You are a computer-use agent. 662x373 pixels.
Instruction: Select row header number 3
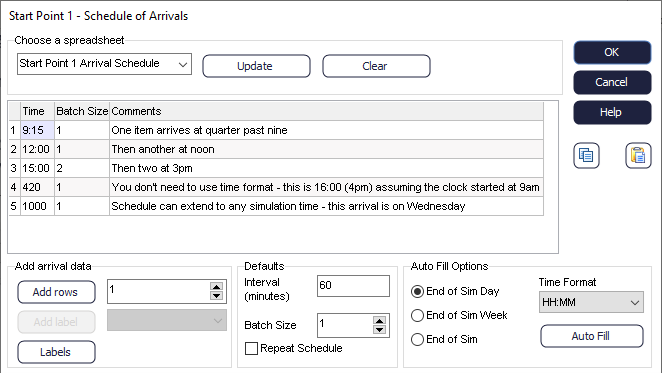[14, 168]
